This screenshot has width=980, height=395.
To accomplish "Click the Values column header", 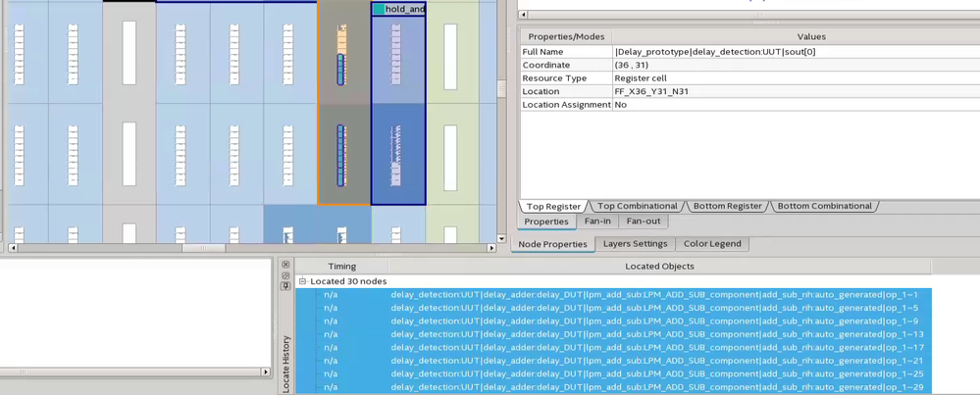I will click(811, 37).
